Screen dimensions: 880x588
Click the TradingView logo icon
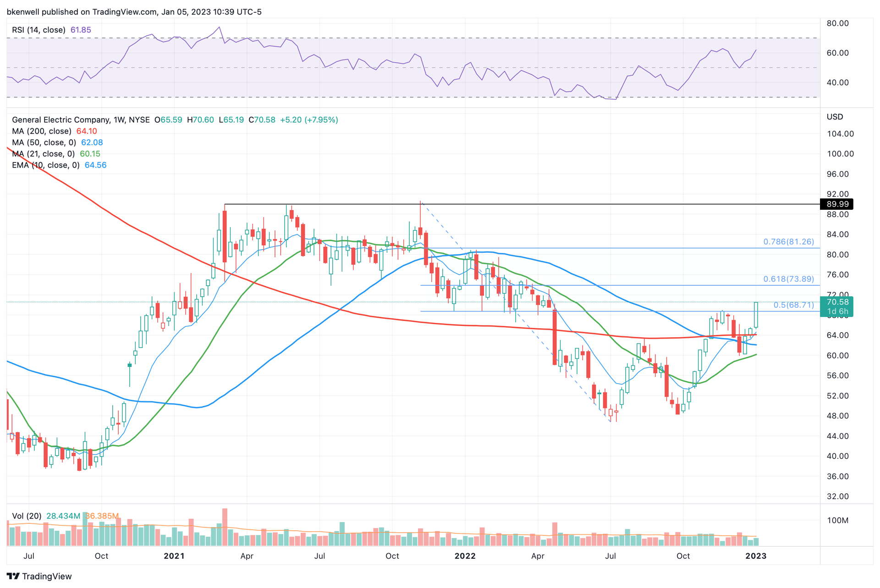coord(13,576)
